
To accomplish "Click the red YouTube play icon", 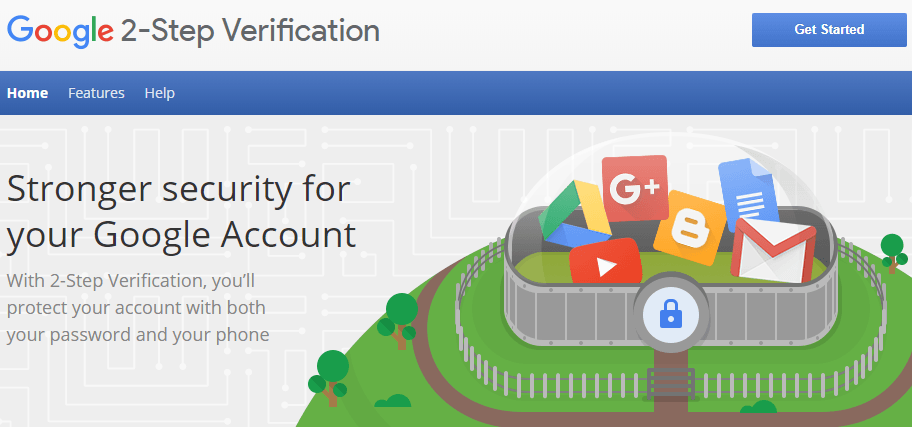I will click(605, 265).
